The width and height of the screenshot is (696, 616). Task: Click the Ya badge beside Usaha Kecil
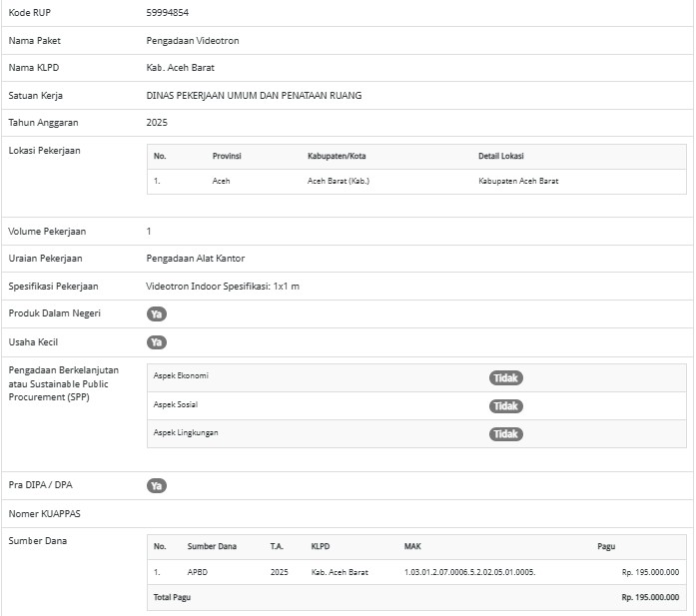tap(156, 342)
